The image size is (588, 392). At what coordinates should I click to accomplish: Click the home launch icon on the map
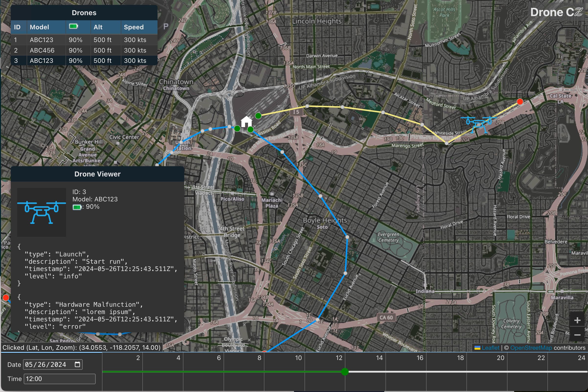point(247,122)
